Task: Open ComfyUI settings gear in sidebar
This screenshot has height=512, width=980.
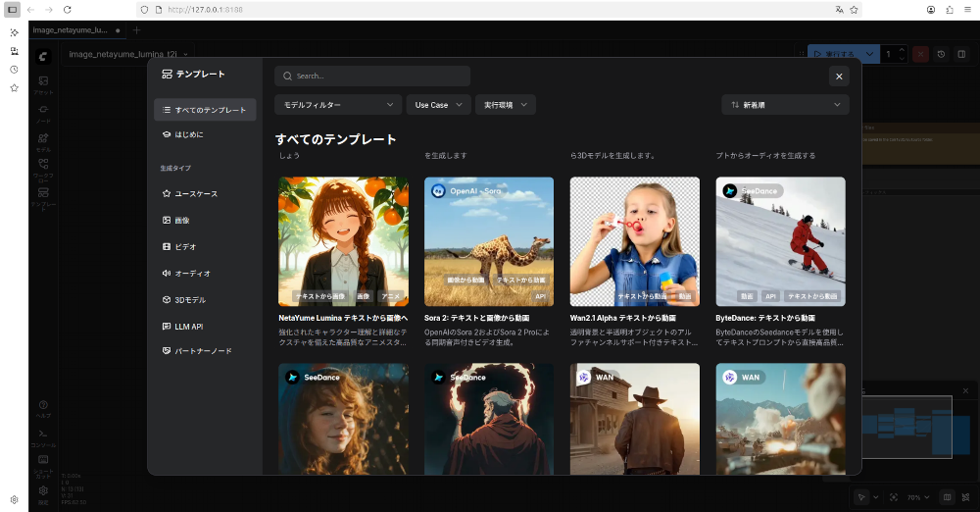Action: (43, 494)
